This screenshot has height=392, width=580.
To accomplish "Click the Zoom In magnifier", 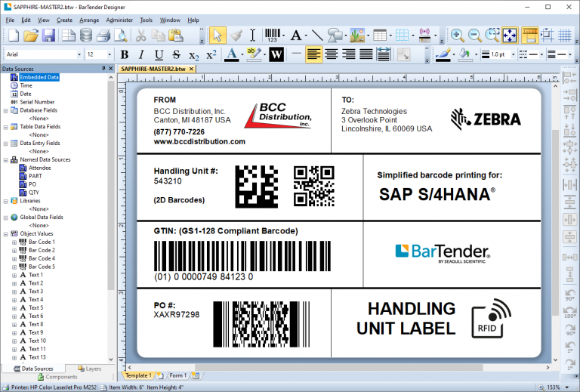I will [x=457, y=35].
